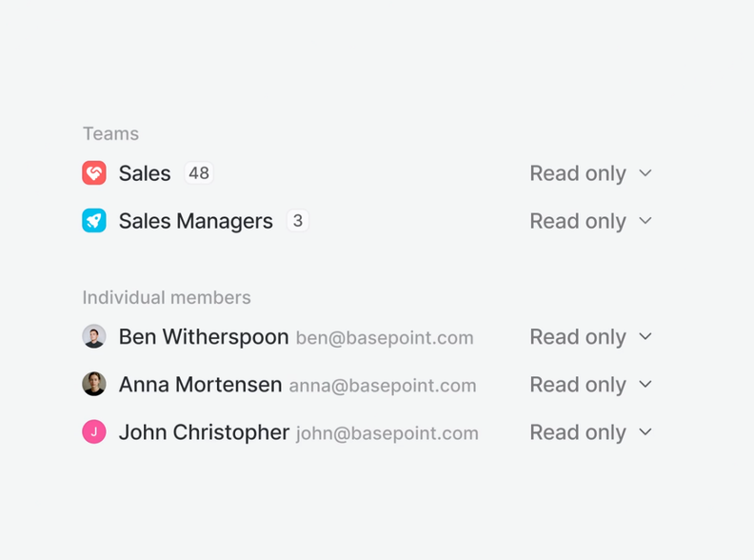
Task: Click the red Sales team icon
Action: click(x=94, y=172)
